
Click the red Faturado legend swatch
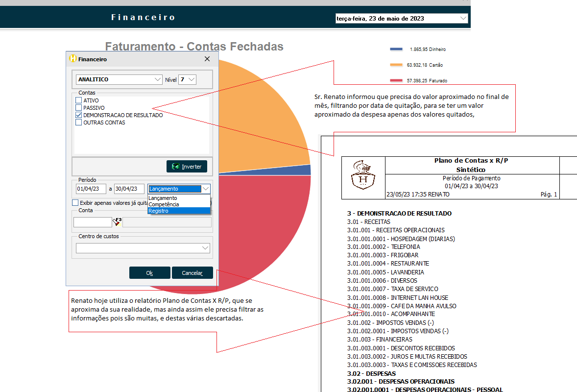[x=396, y=80]
